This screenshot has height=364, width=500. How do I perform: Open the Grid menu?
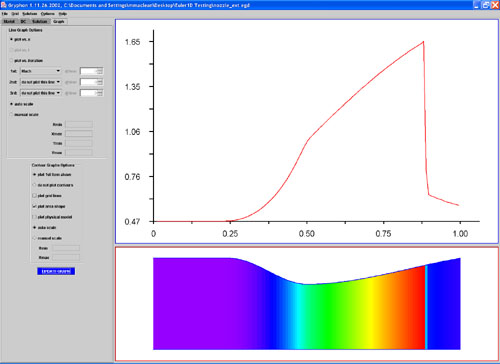coord(15,14)
